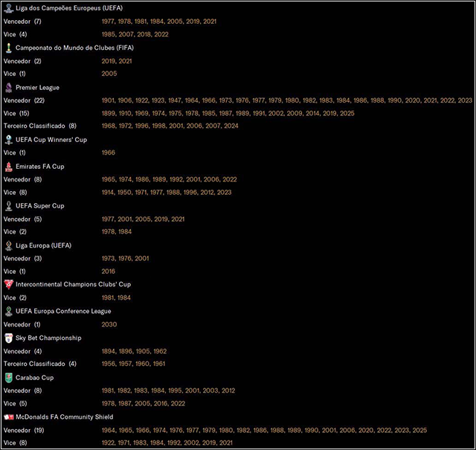Select Conference League winner year 2030
The width and height of the screenshot is (476, 450).
click(x=109, y=324)
